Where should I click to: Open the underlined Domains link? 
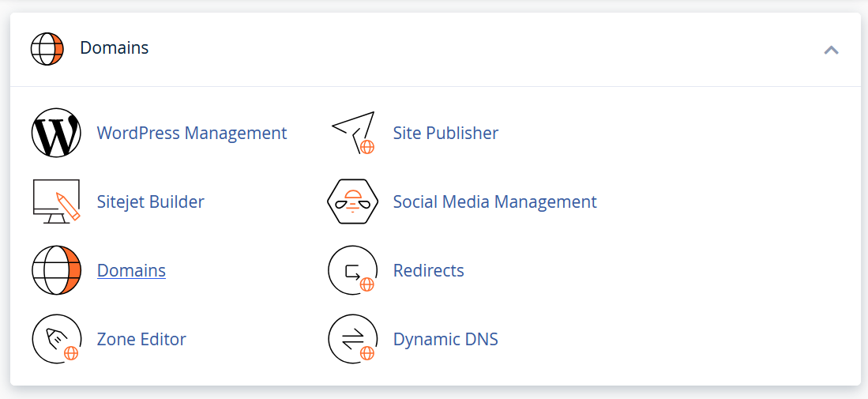click(x=131, y=270)
